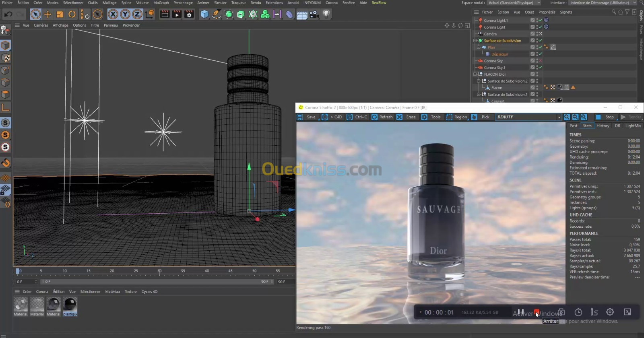Open Render Settings clapperboard gear icon
Image resolution: width=644 pixels, height=338 pixels.
pyautogui.click(x=189, y=14)
